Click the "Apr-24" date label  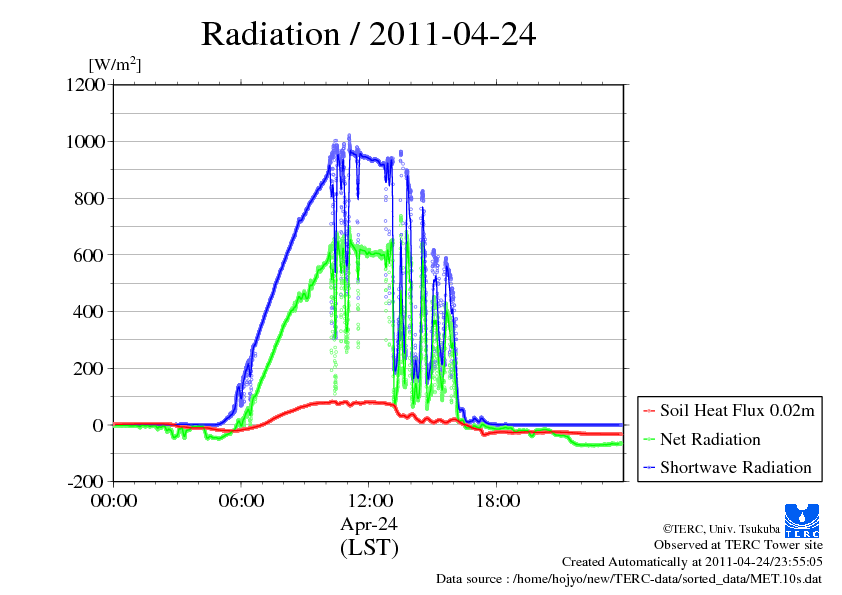tap(369, 524)
